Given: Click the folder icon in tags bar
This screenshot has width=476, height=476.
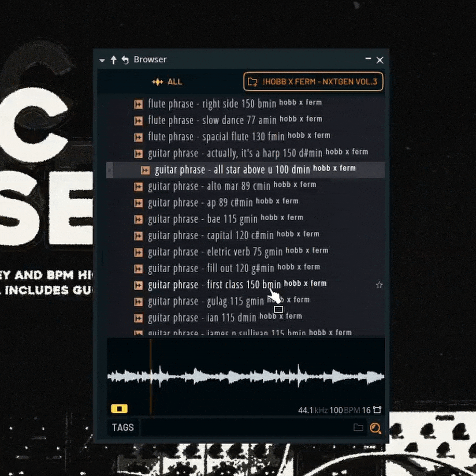Looking at the screenshot, I should pos(358,428).
